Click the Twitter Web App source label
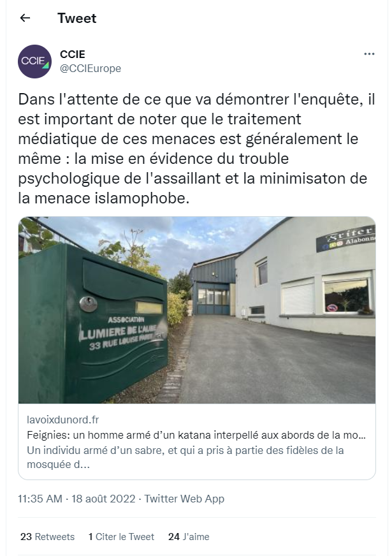This screenshot has width=392, height=556. (184, 499)
